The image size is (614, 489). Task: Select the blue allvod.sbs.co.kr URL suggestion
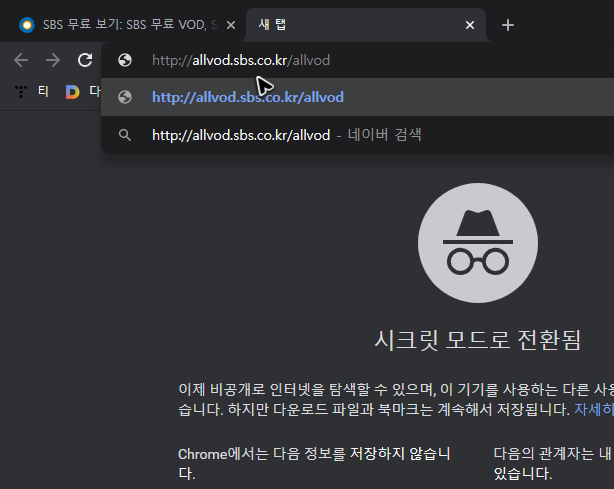tap(358, 97)
